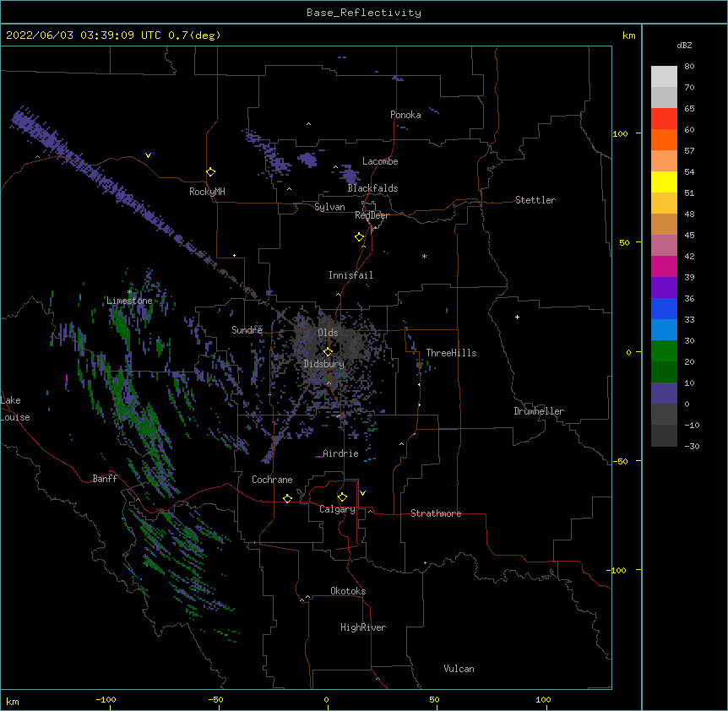Click the -100 tick label on bottom axis

point(106,699)
